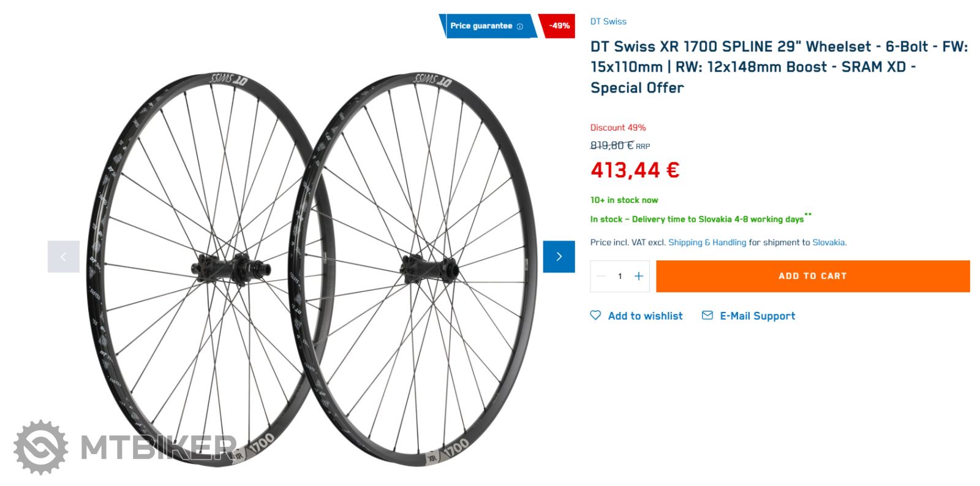
Task: Click the quantity input field
Action: tap(620, 276)
